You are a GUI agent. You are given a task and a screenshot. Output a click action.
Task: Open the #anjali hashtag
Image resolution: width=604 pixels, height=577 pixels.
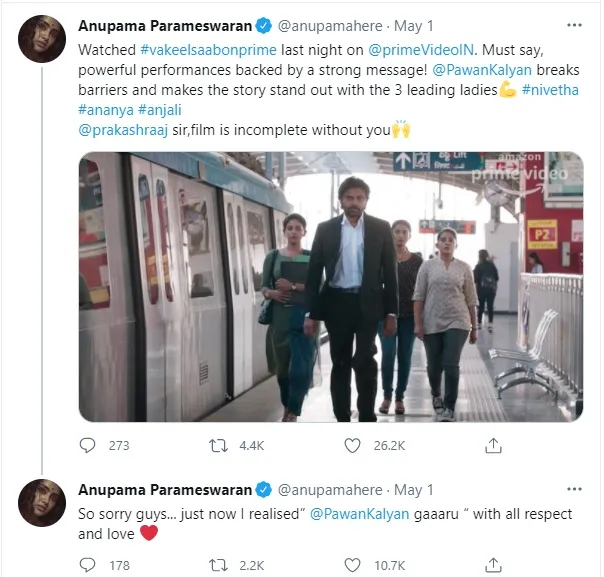165,110
